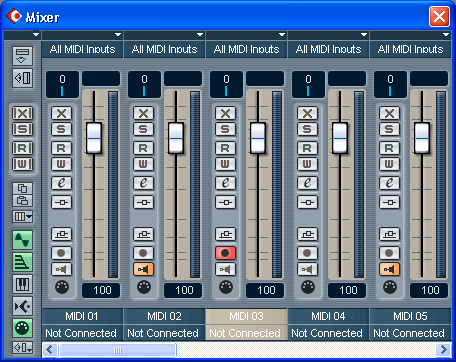The height and width of the screenshot is (362, 456).
Task: Click the Deactivate All Solo button in common panel
Action: [x=22, y=129]
